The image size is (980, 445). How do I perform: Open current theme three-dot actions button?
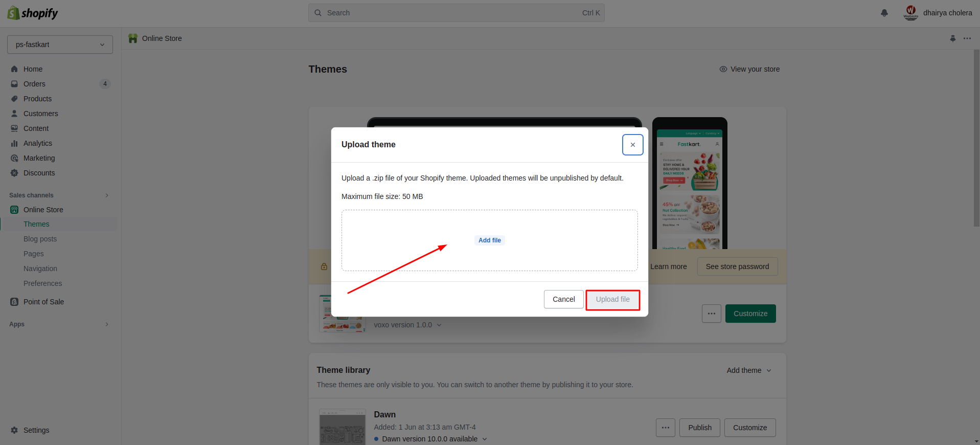point(711,314)
